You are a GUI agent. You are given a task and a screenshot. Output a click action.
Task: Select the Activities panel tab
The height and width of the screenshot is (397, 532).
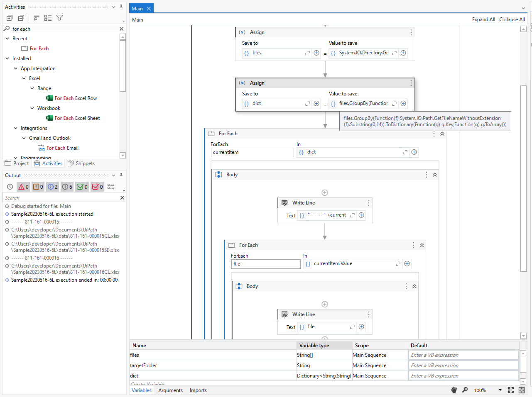48,163
